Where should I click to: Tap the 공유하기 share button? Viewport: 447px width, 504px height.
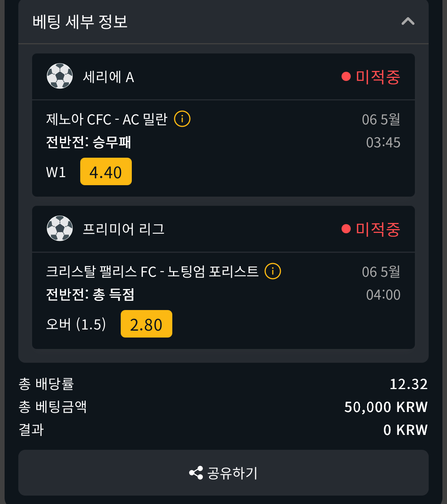click(x=223, y=473)
